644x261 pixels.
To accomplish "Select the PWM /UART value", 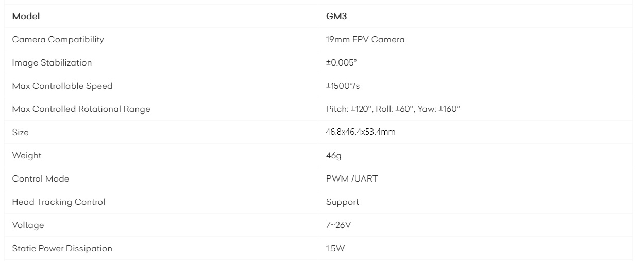I will click(352, 178).
